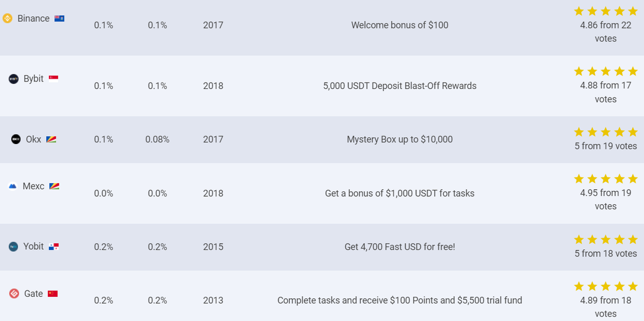Click the third star in Gate's rating
Image resolution: width=644 pixels, height=321 pixels.
pos(606,286)
